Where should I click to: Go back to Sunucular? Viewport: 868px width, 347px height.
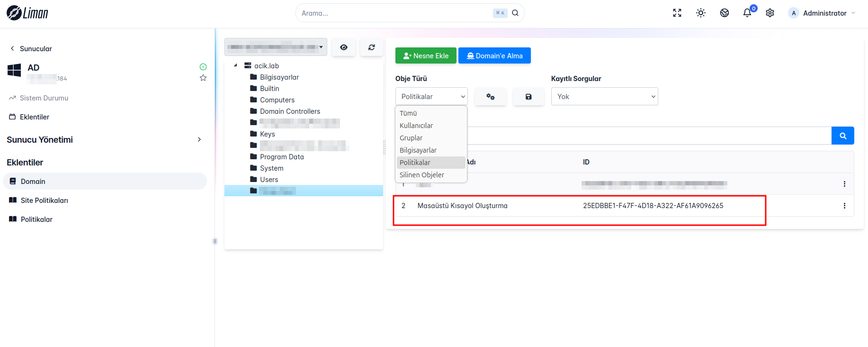pos(31,48)
